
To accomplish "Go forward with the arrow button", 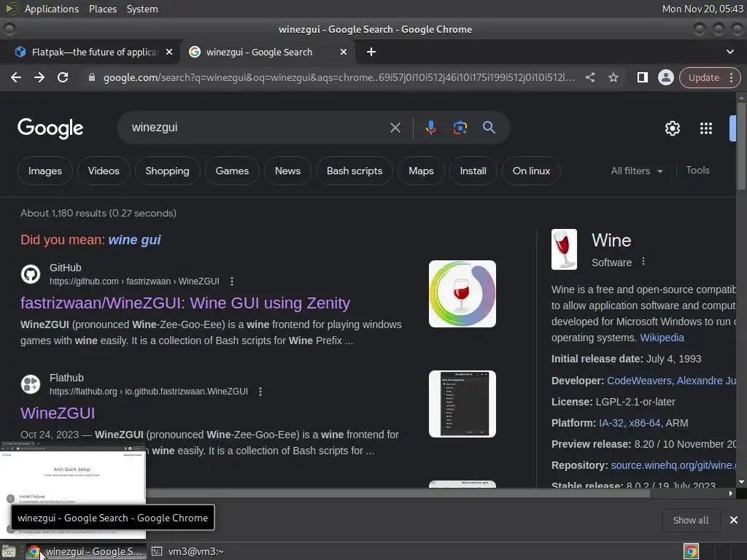I will [x=39, y=77].
